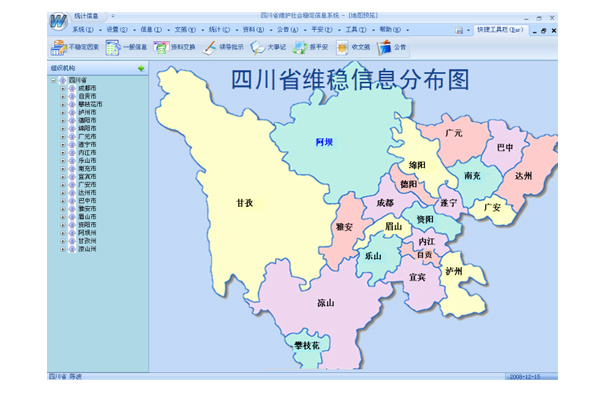Click the 乐山 region on the map
Screen dimensions: 609x397
point(373,256)
